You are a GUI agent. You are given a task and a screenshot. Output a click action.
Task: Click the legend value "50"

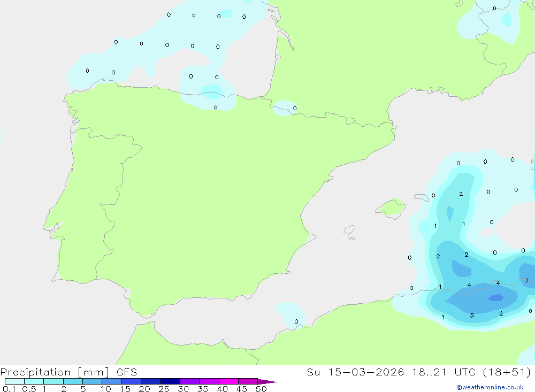[x=261, y=389]
